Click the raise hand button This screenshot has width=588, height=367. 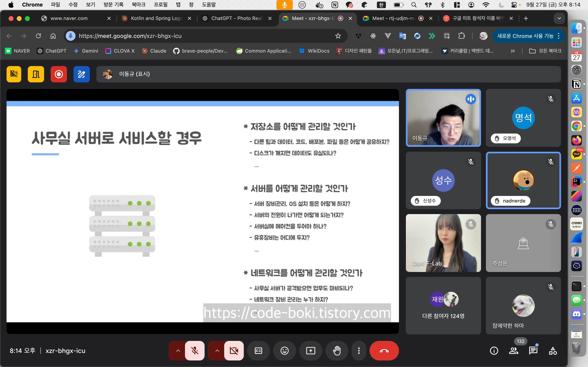(x=337, y=350)
